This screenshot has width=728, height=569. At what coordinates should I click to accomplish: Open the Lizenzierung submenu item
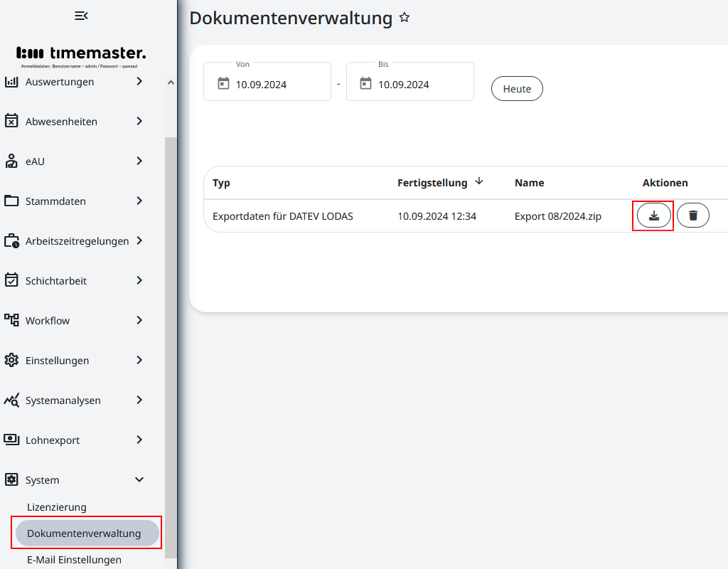(x=57, y=507)
